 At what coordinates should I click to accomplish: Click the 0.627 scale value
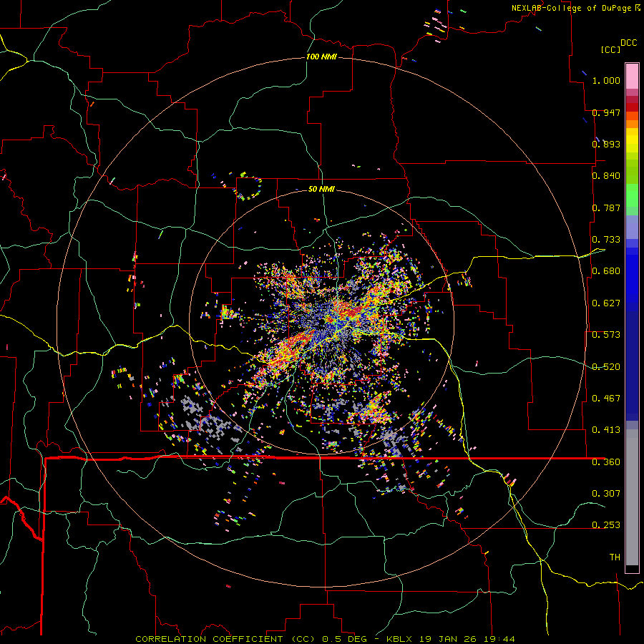click(x=606, y=303)
